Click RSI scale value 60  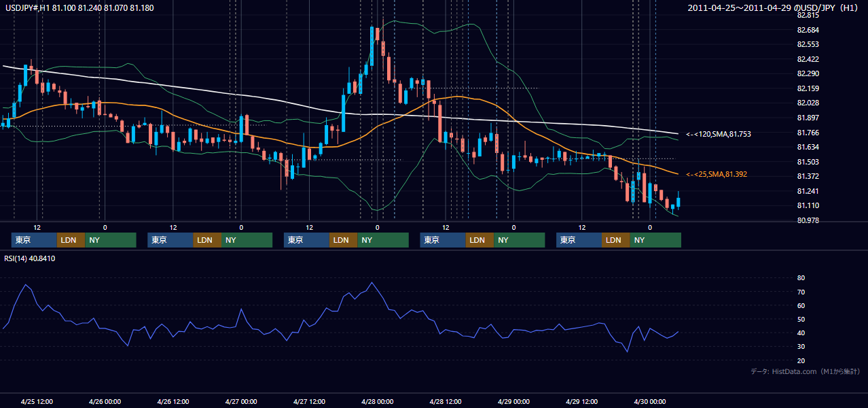point(801,305)
